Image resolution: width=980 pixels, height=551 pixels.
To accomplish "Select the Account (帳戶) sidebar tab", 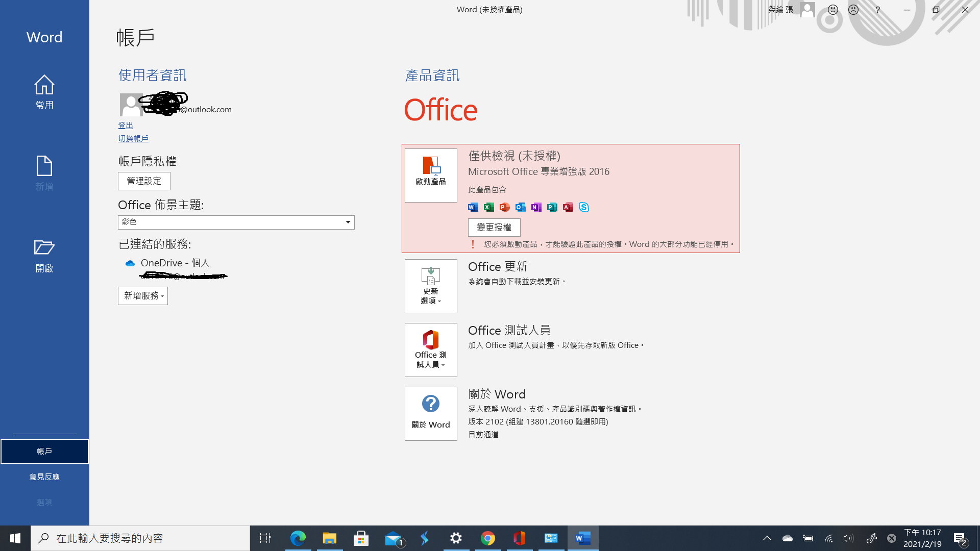I will point(44,452).
